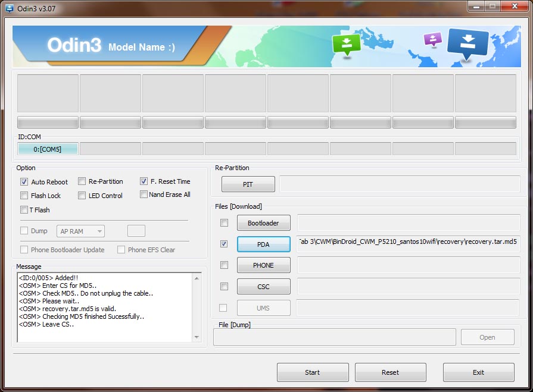Enable the T Flash checkbox

click(x=24, y=210)
